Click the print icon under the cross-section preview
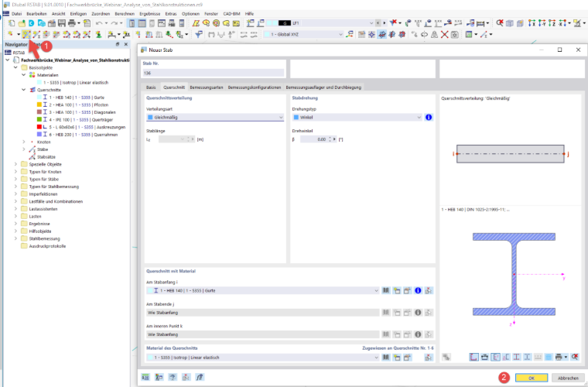The width and height of the screenshot is (588, 387). pyautogui.click(x=559, y=357)
